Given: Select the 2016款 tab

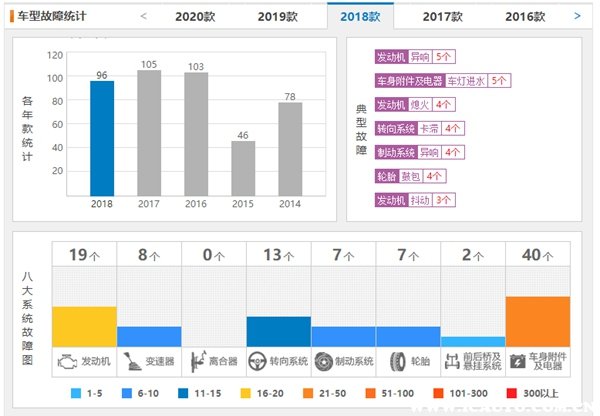Looking at the screenshot, I should [x=525, y=16].
